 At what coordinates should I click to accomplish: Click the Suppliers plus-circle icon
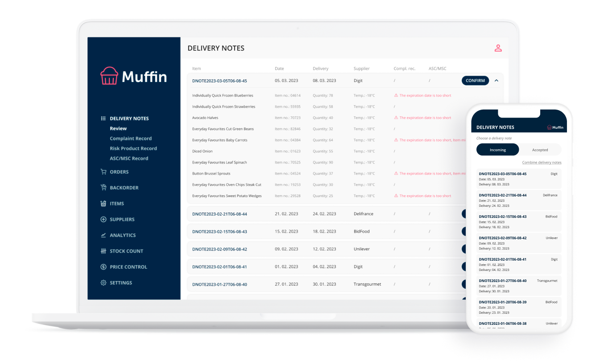click(103, 220)
